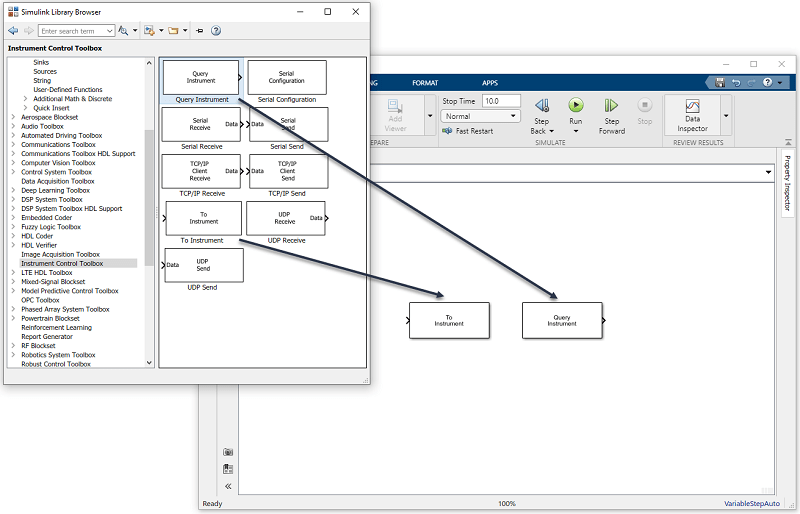Screen dimensions: 800x514
Task: Click the annotation icon below the camera icon
Action: (x=228, y=469)
